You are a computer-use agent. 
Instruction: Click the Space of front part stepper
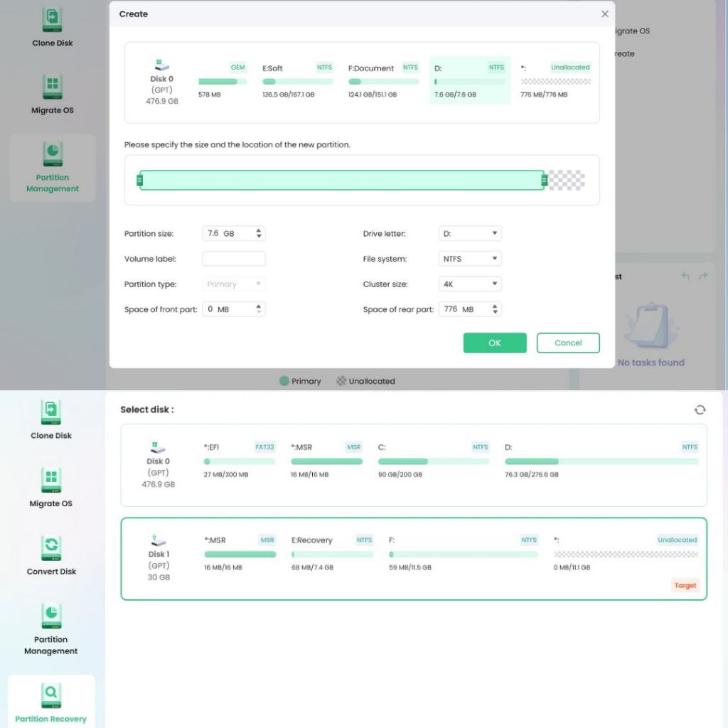259,309
